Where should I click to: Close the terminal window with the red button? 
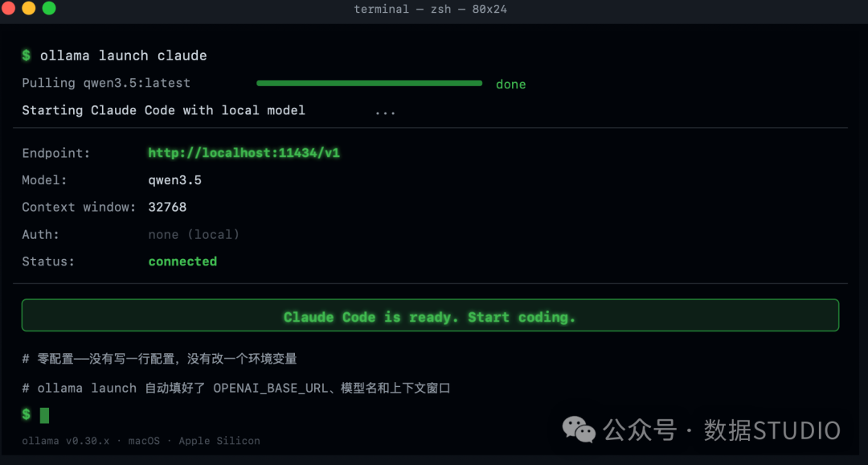[x=8, y=8]
